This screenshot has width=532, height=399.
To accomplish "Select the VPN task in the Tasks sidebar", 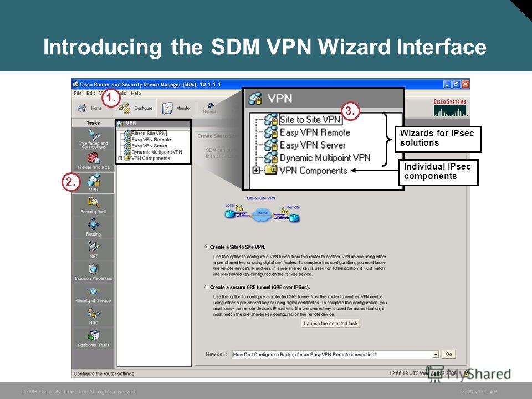I will [93, 183].
